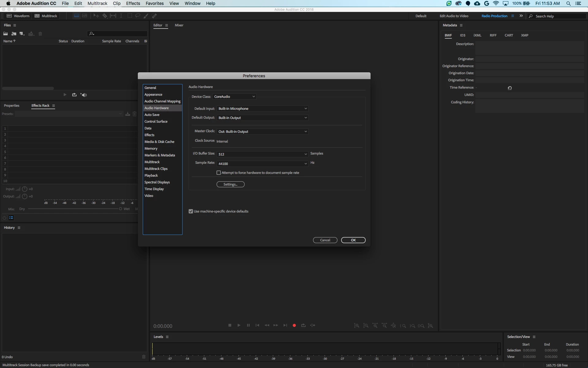The height and width of the screenshot is (368, 588).
Task: Select the Spot Healing Brush tool
Action: point(154,16)
